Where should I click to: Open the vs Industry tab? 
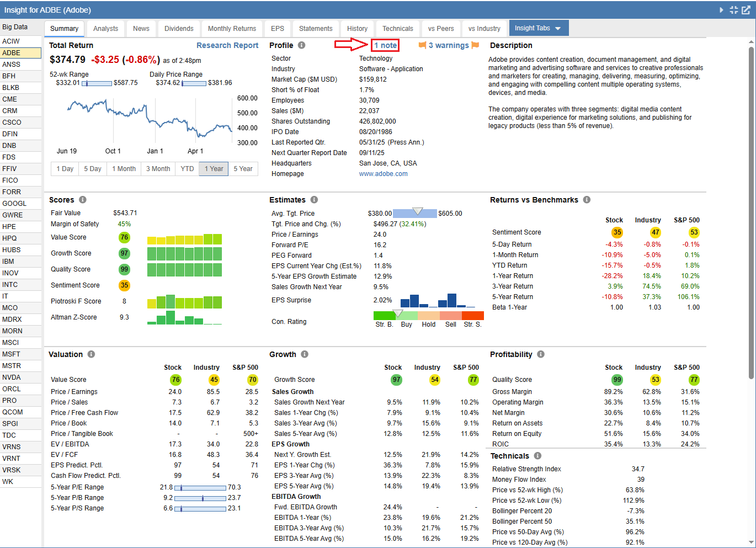[485, 29]
